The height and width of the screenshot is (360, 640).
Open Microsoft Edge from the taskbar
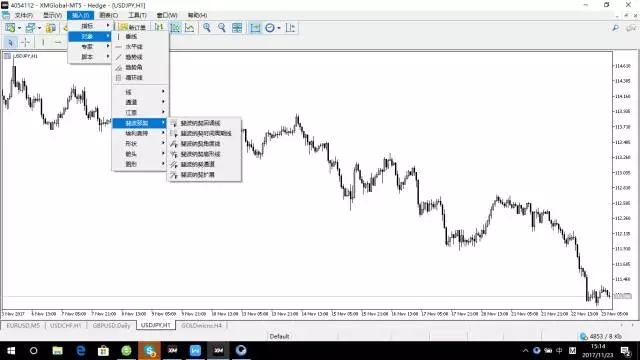click(x=80, y=350)
